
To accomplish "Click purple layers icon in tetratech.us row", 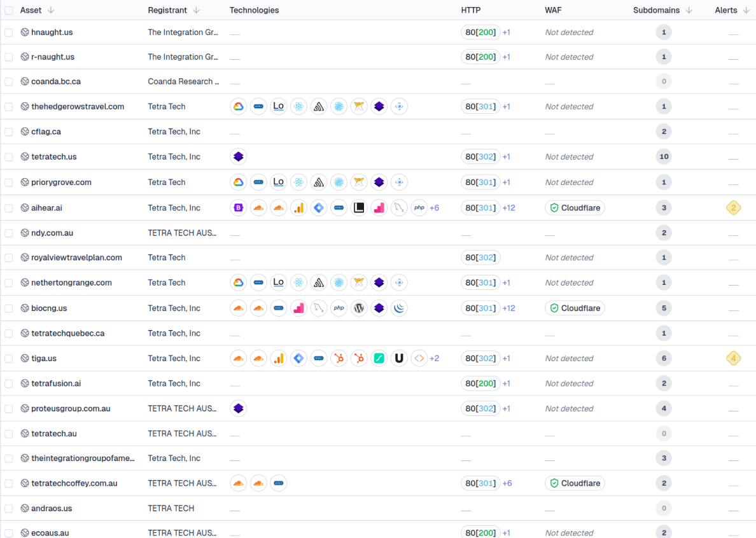I will click(x=238, y=156).
